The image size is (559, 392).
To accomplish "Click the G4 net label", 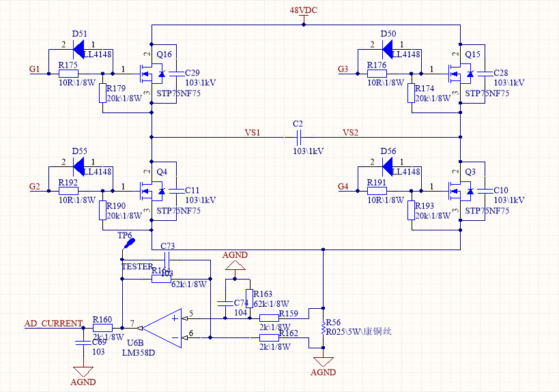I will (x=343, y=186).
